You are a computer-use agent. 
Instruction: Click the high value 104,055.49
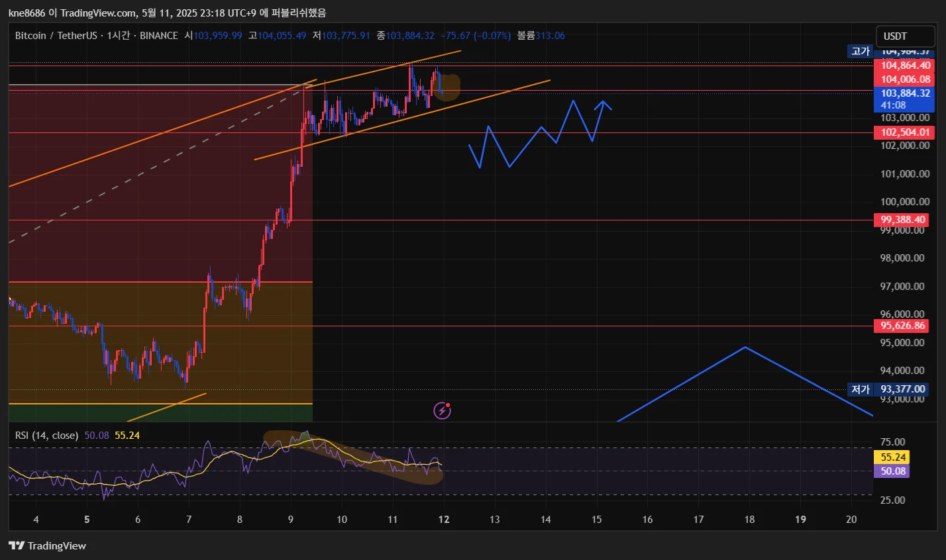point(282,36)
